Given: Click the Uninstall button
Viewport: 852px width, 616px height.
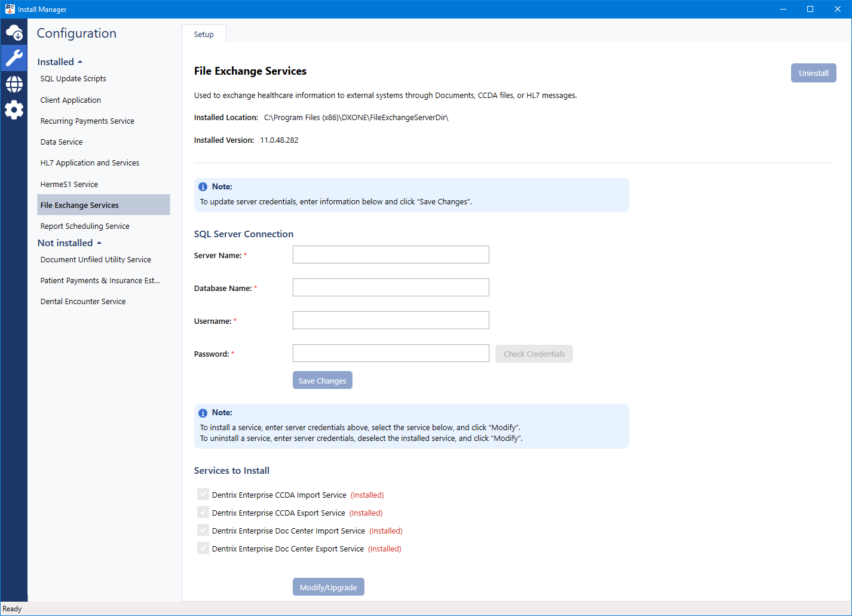Looking at the screenshot, I should [x=813, y=73].
